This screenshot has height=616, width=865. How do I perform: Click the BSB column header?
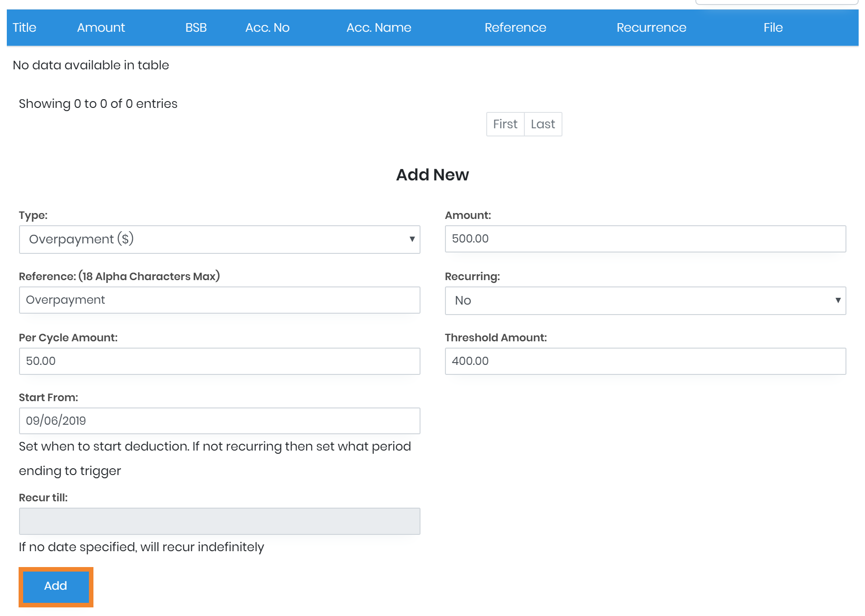coord(196,28)
